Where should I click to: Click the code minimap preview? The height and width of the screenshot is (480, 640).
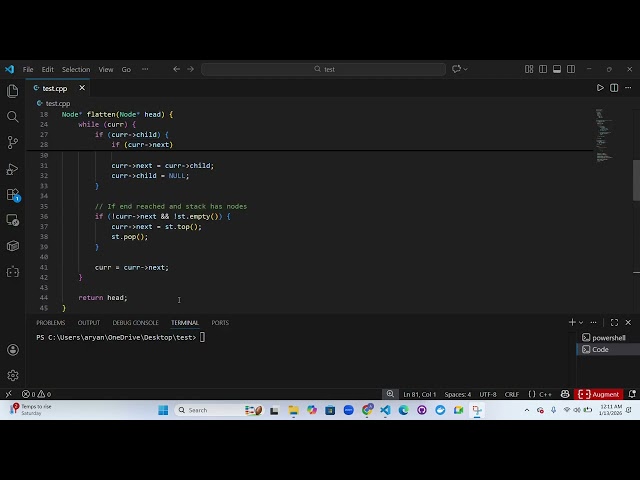(604, 135)
